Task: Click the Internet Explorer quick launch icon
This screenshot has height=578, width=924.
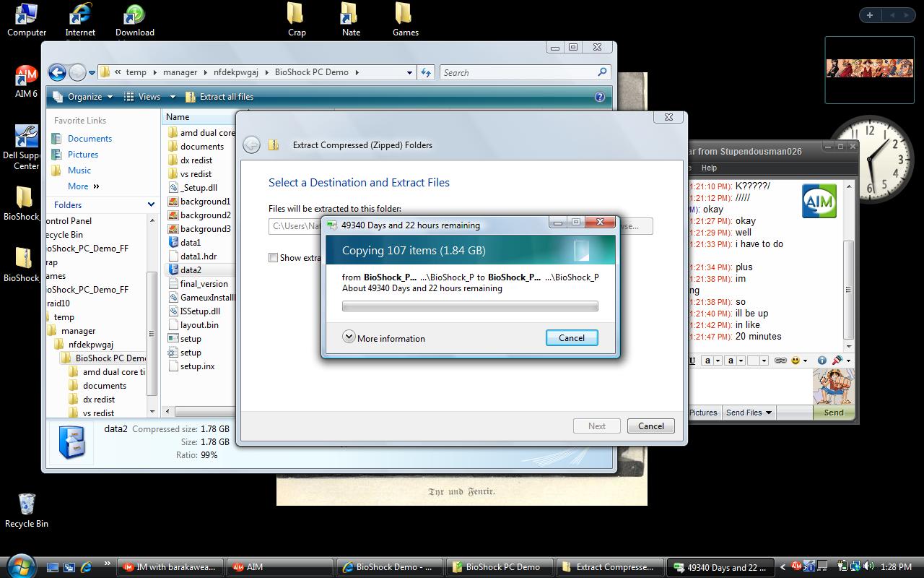Action: [86, 567]
